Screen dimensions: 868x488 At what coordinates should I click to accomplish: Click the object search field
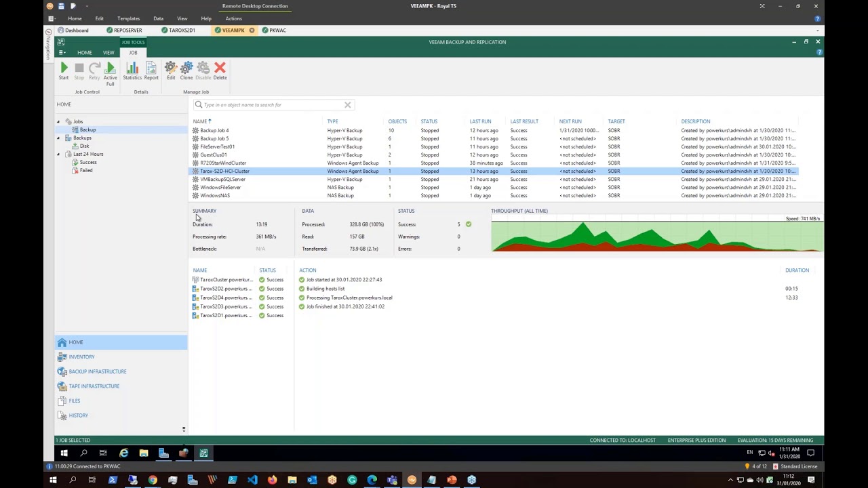(x=273, y=105)
